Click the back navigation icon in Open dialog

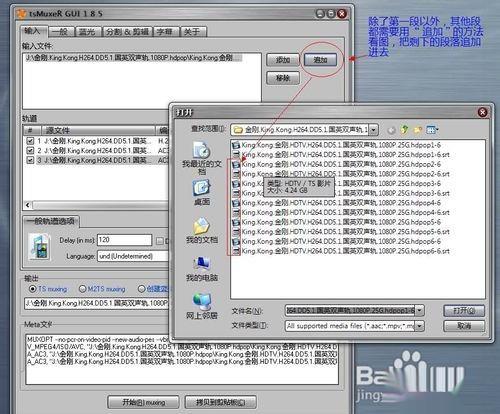pyautogui.click(x=392, y=130)
